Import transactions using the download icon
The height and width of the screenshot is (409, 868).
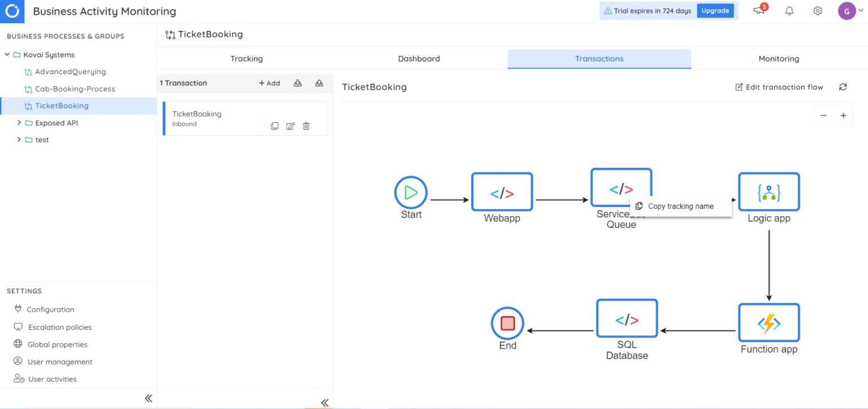pos(298,83)
